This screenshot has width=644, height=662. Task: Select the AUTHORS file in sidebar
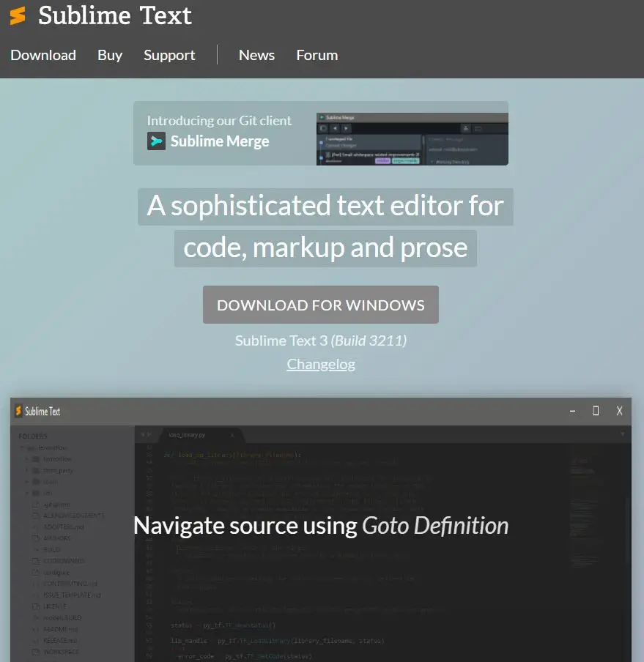point(57,538)
